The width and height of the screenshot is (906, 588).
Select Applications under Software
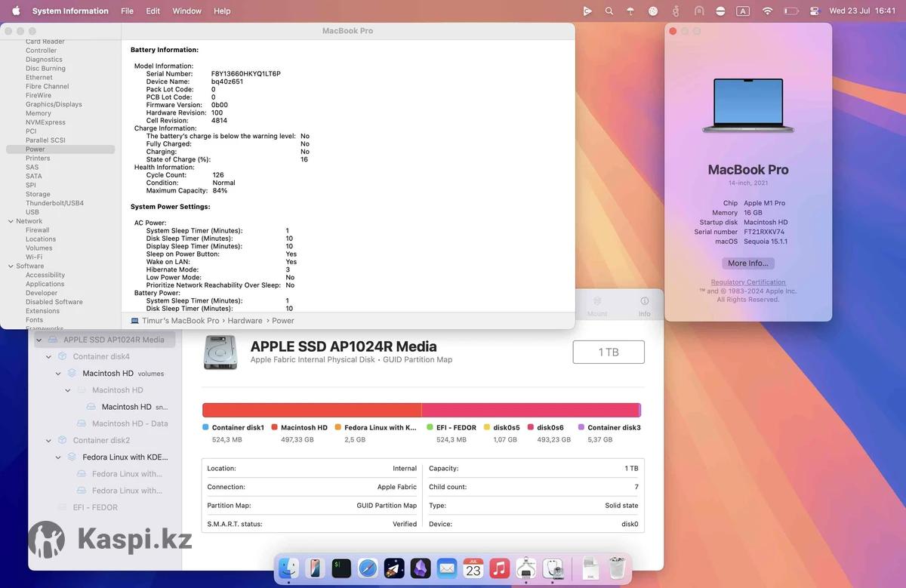45,284
